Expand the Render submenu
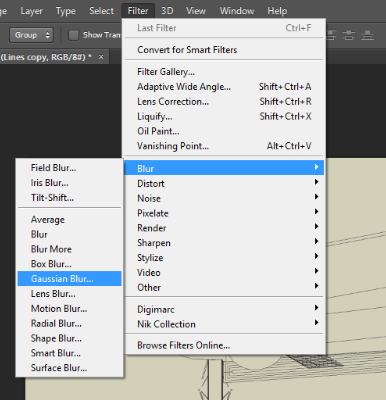The width and height of the screenshot is (386, 400). (x=224, y=228)
